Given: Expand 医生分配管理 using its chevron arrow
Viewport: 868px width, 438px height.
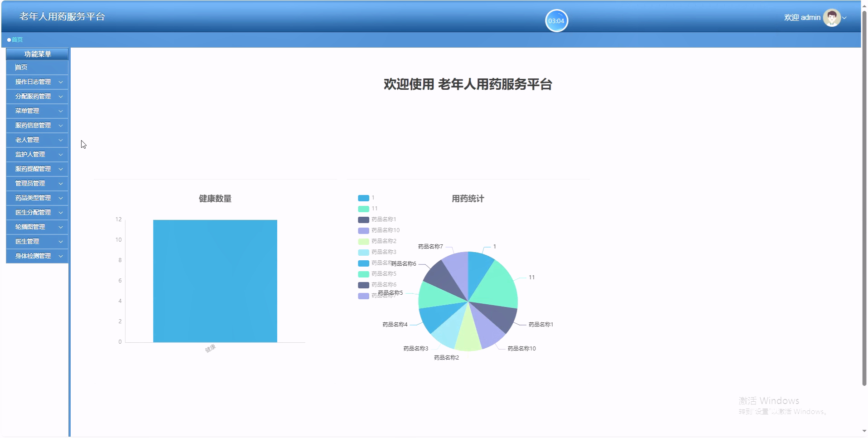Looking at the screenshot, I should coord(61,213).
